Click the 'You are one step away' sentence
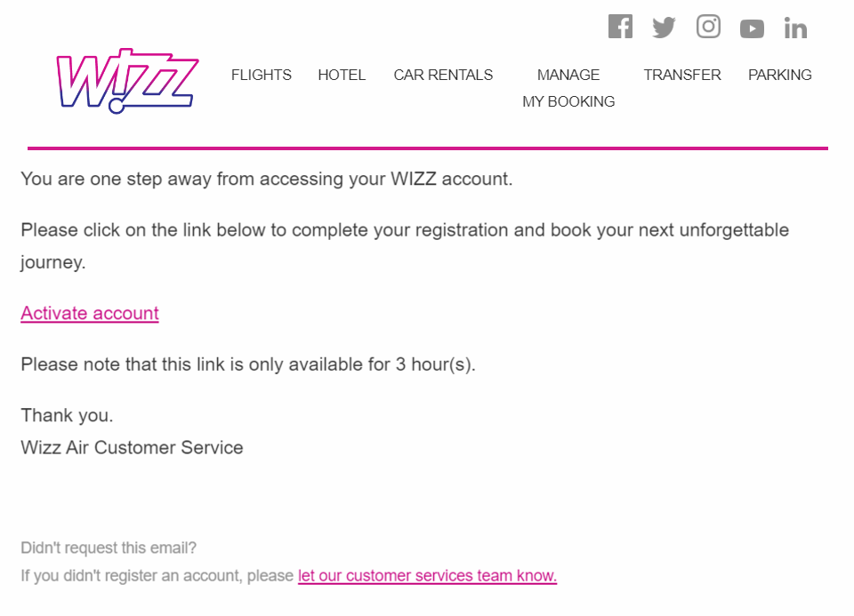Image resolution: width=854 pixels, height=616 pixels. [x=267, y=179]
